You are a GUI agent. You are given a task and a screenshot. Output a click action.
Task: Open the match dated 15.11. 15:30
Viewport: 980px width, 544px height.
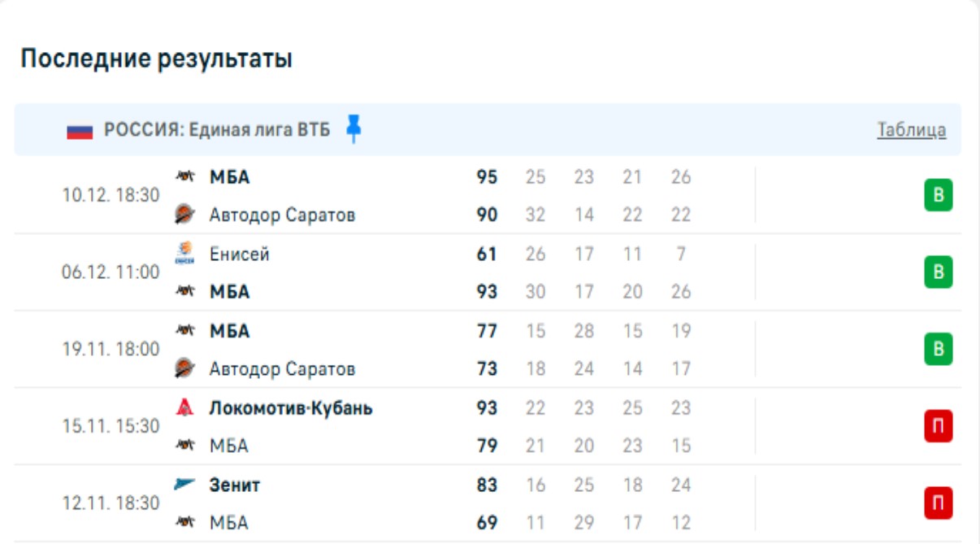click(111, 426)
